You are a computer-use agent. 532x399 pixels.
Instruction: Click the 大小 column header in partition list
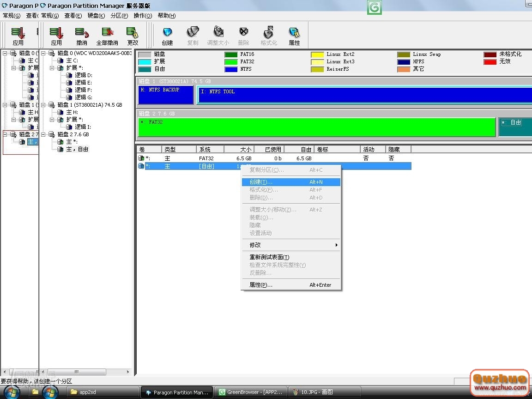click(239, 150)
